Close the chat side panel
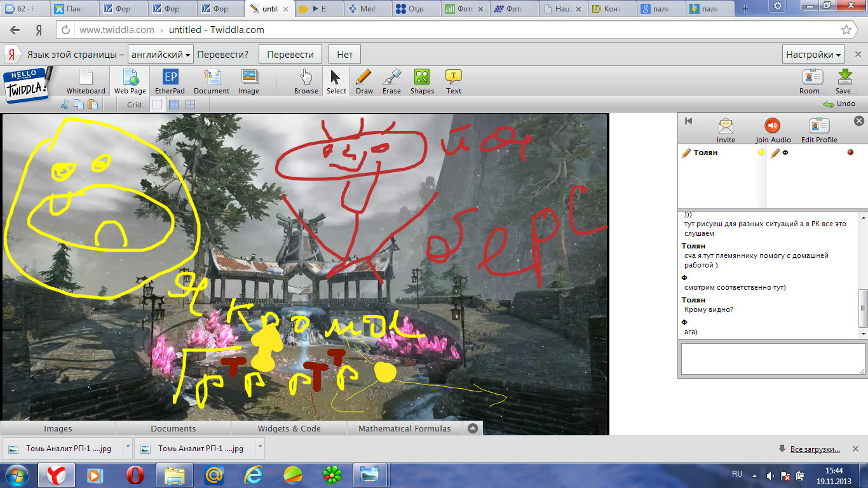 (859, 121)
